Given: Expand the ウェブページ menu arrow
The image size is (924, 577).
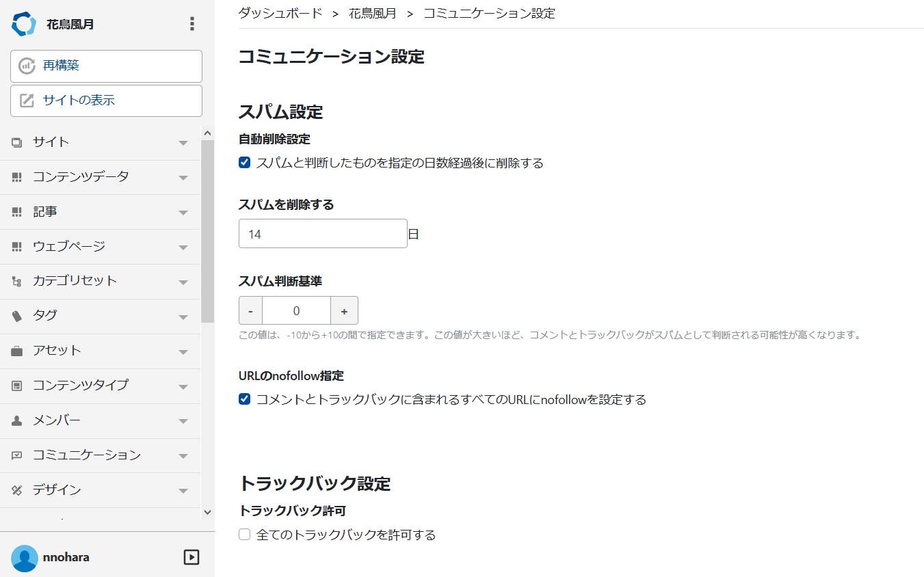Looking at the screenshot, I should (183, 247).
